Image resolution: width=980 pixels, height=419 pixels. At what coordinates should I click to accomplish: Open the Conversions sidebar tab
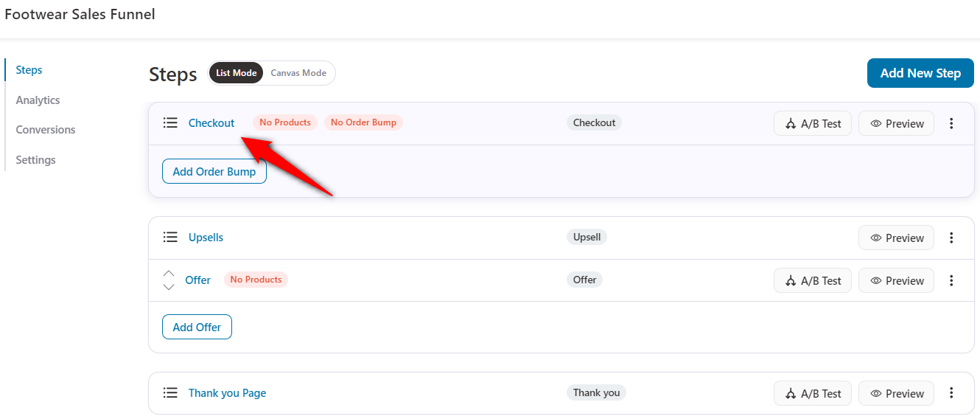click(x=46, y=129)
